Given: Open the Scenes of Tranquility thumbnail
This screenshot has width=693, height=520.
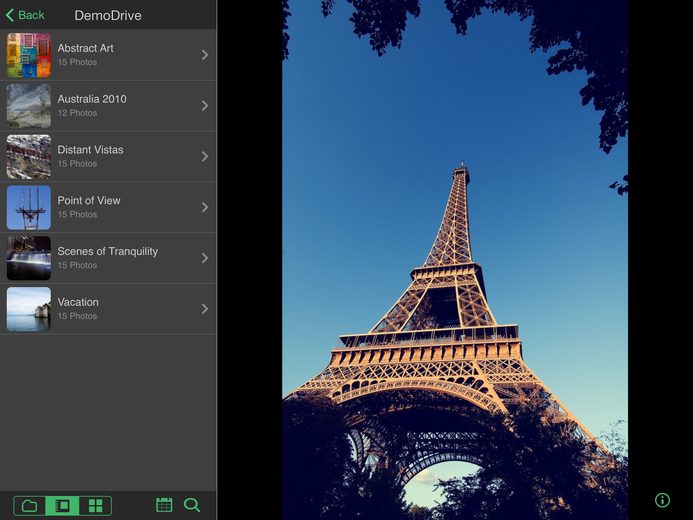Looking at the screenshot, I should [29, 258].
